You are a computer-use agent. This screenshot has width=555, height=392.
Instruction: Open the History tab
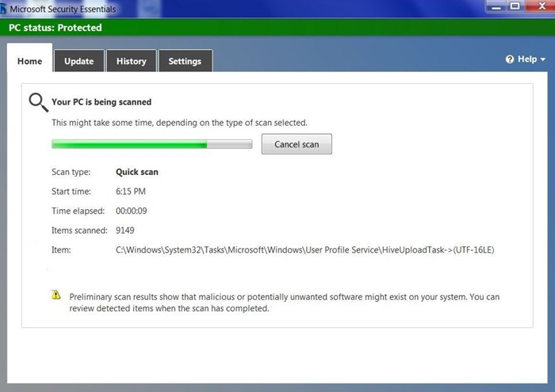point(132,61)
